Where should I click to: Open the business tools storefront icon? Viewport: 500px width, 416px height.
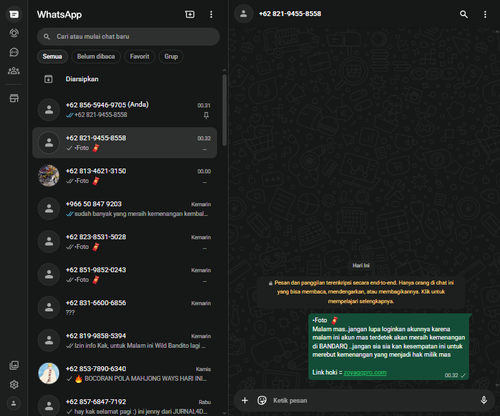pyautogui.click(x=14, y=98)
